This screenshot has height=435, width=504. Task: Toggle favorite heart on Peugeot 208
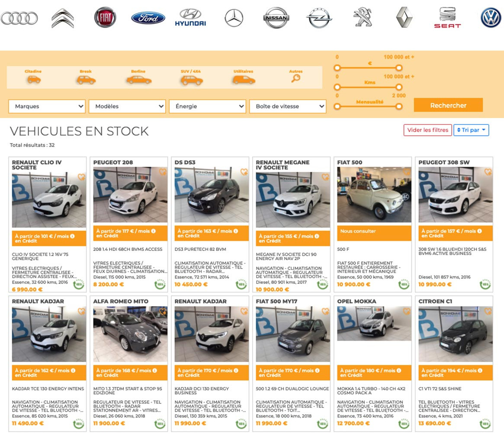pyautogui.click(x=163, y=172)
